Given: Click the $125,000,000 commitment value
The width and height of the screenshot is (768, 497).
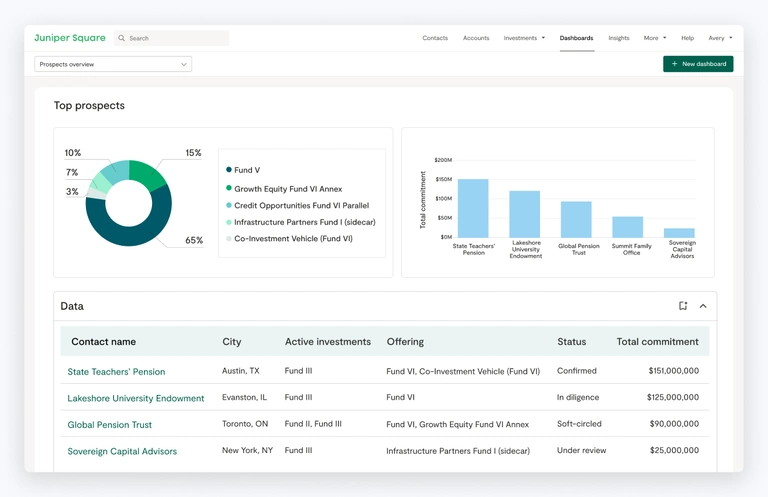Looking at the screenshot, I should pyautogui.click(x=672, y=397).
